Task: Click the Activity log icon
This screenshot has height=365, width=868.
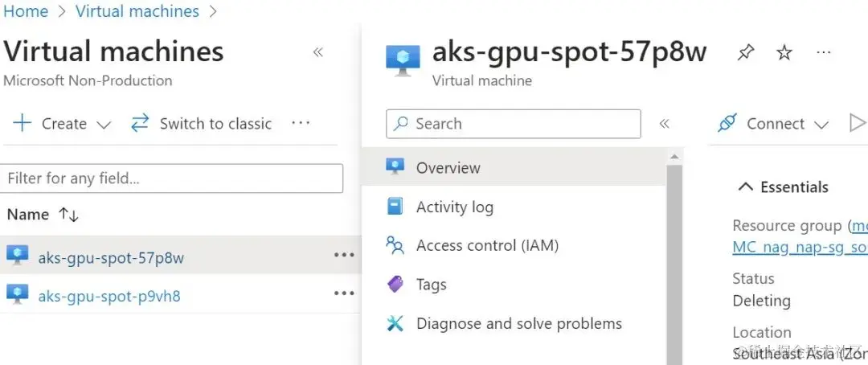Action: coord(395,207)
